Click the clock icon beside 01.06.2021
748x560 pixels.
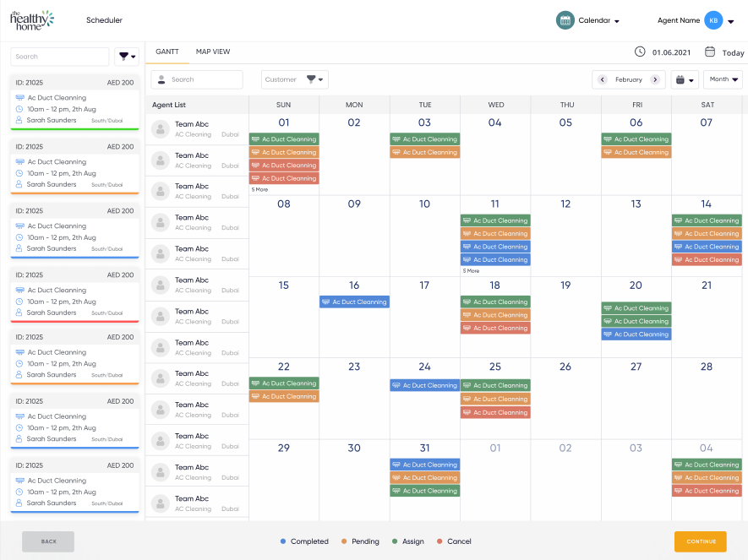640,52
